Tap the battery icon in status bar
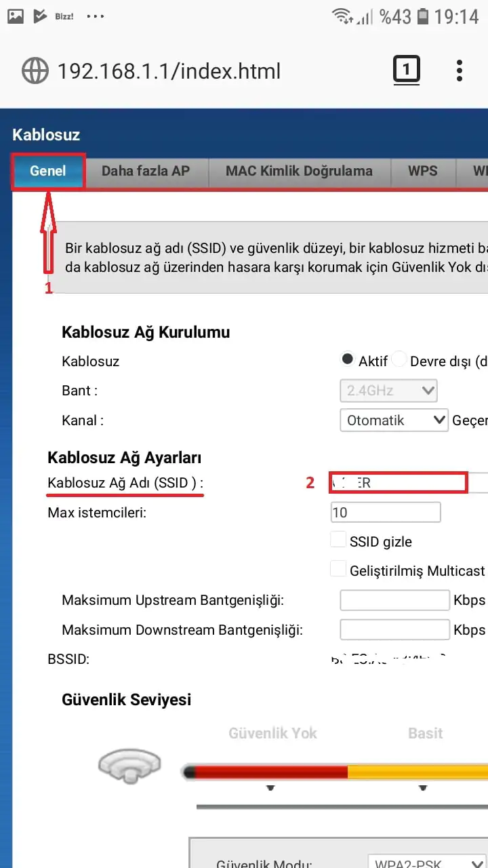The width and height of the screenshot is (488, 868). 423,15
